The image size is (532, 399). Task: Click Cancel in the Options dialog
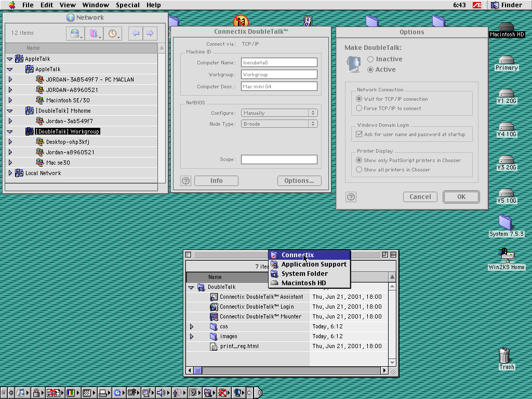420,197
